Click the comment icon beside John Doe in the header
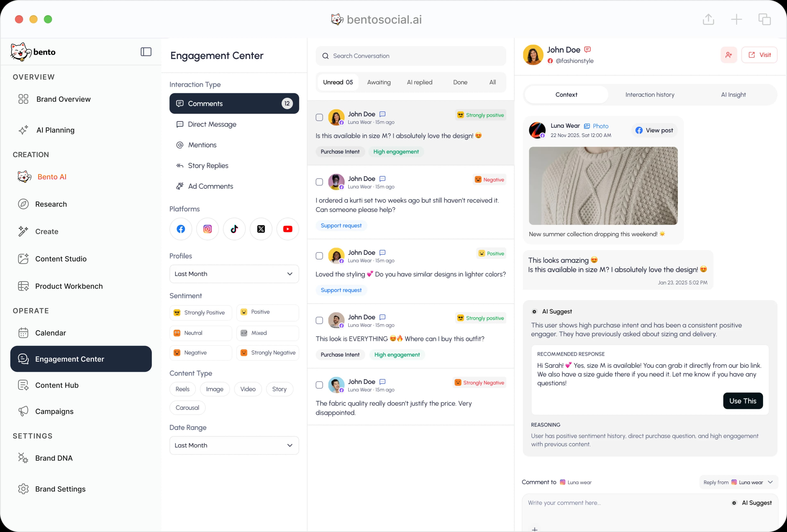This screenshot has width=787, height=532. [x=588, y=50]
